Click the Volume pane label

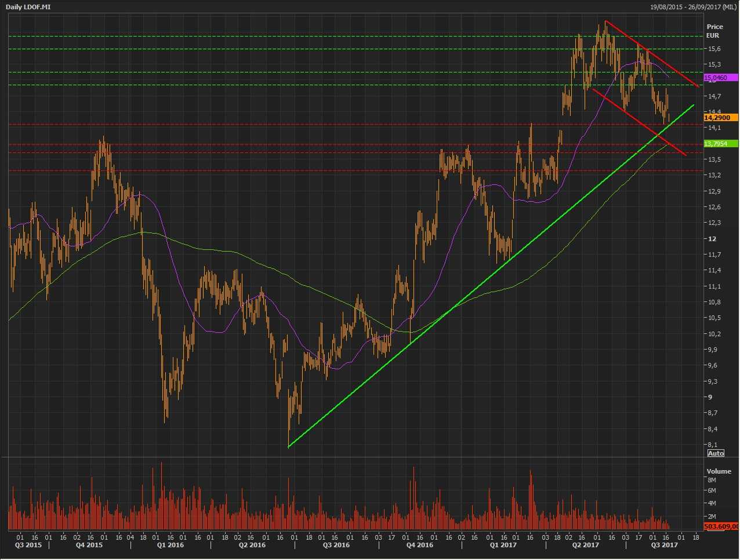[x=719, y=471]
